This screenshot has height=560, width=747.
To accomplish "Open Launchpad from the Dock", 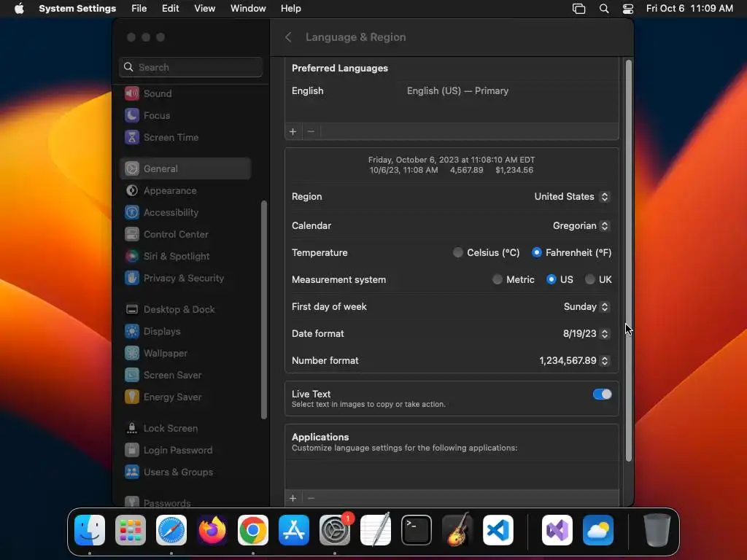I will click(x=131, y=530).
